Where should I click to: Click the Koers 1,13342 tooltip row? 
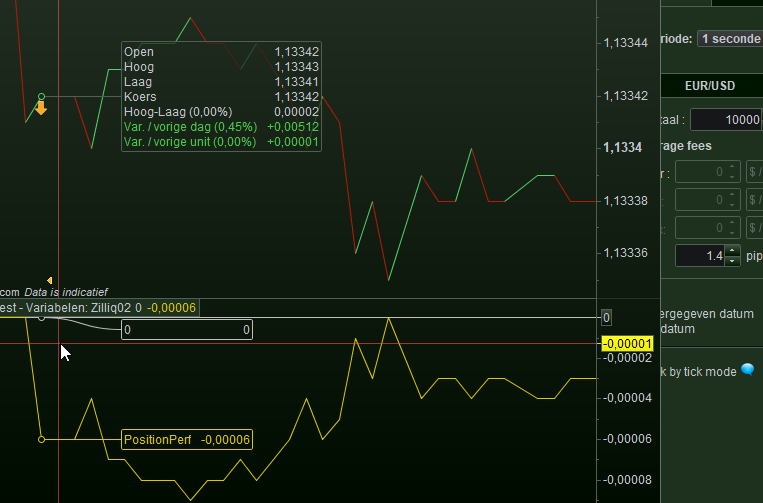click(221, 97)
